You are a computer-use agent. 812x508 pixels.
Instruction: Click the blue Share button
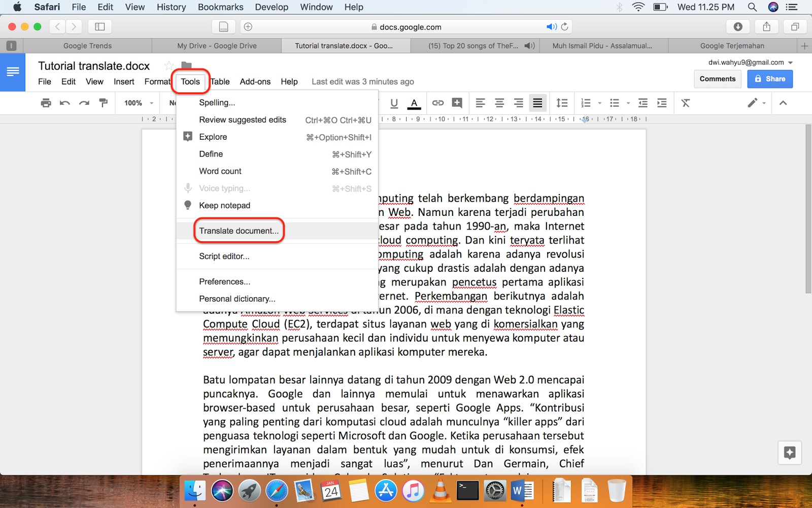pyautogui.click(x=770, y=79)
